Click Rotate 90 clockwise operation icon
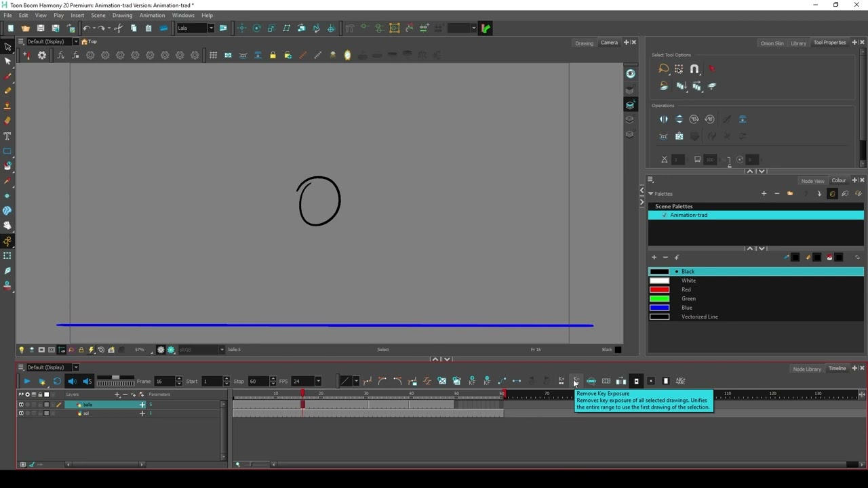Screen dimensions: 868x488 point(694,119)
